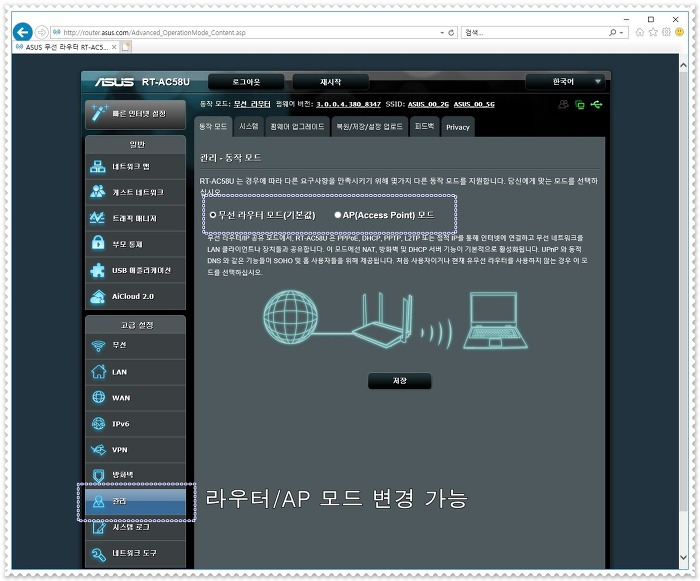This screenshot has width=700, height=581.
Task: Click the feedback smiley face icon
Action: pos(679,32)
